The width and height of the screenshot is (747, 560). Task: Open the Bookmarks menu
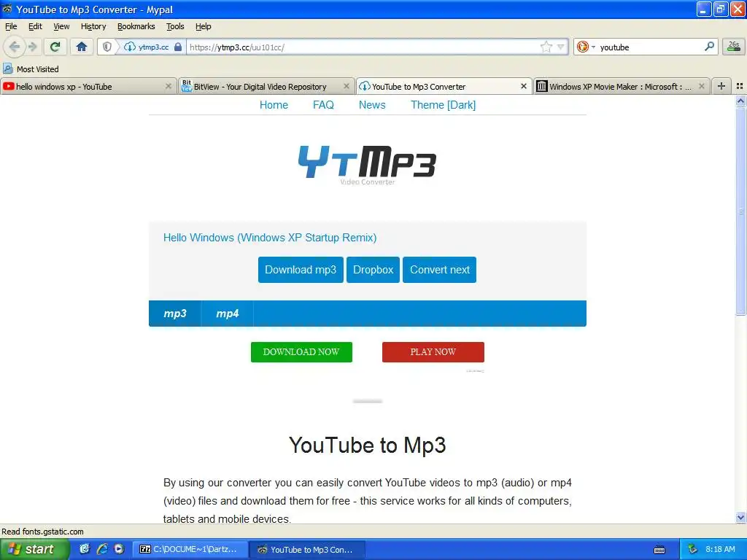coord(136,26)
